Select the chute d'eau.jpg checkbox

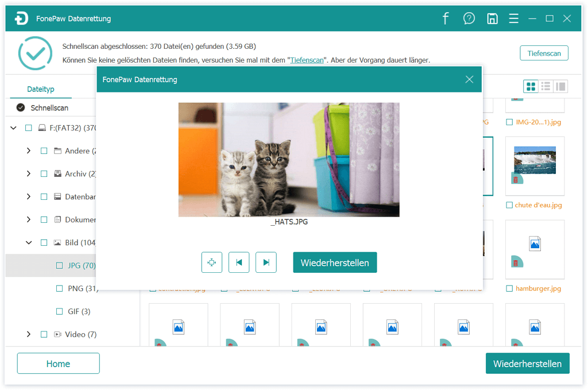pos(509,205)
